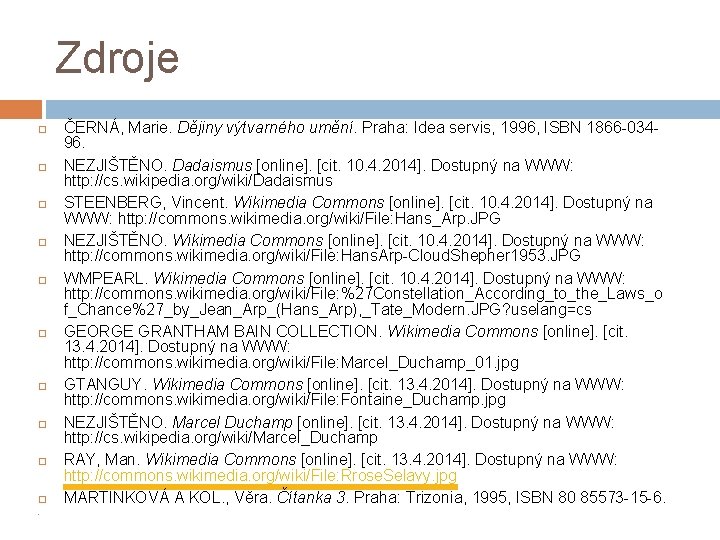
Task: Open the RroseSelavy.jpg Wikimedia Commons hyperlink
Action: [x=260, y=476]
